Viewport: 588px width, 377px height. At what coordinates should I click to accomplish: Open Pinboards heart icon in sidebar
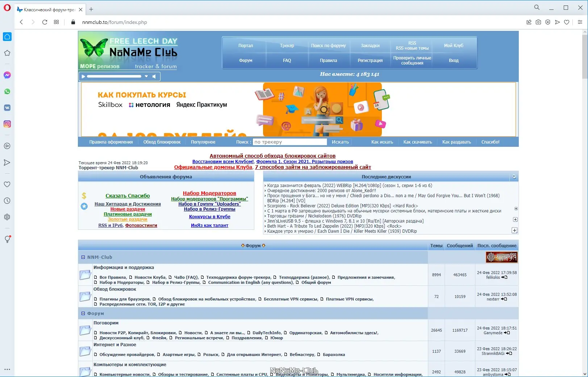coord(7,184)
